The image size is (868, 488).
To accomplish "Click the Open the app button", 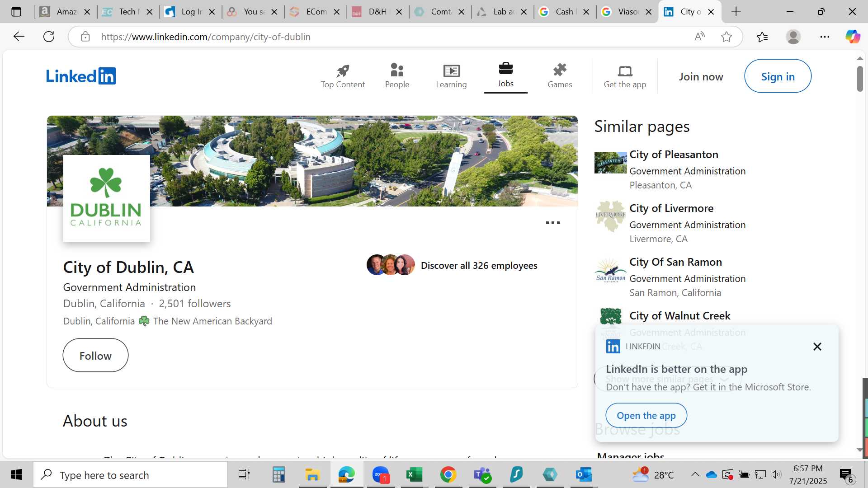I will click(646, 415).
